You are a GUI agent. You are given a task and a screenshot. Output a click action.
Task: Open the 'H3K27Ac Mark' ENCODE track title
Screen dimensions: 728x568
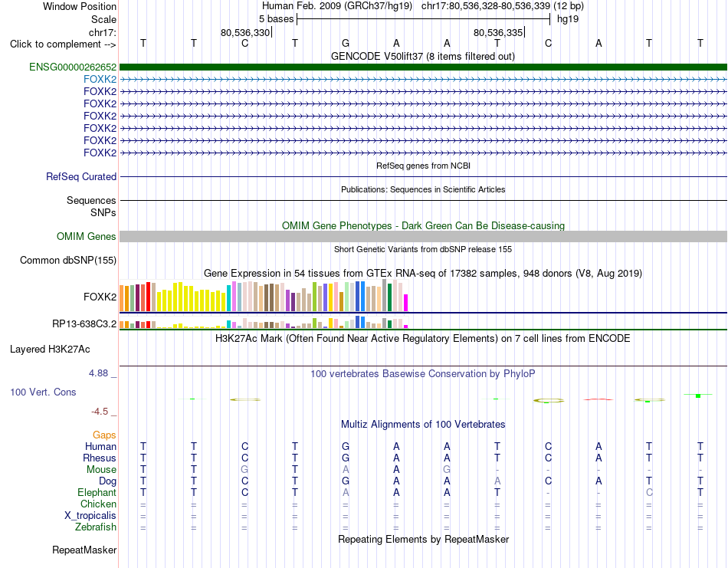click(423, 338)
